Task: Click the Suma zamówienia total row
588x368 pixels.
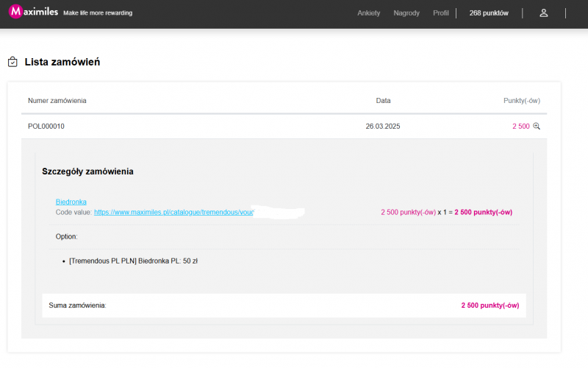Action: (284, 305)
